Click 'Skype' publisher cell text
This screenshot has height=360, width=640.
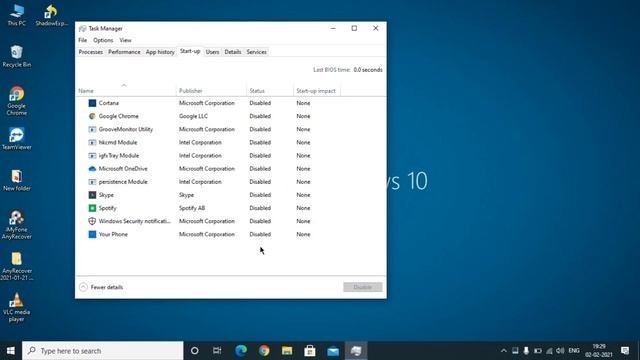pos(187,195)
